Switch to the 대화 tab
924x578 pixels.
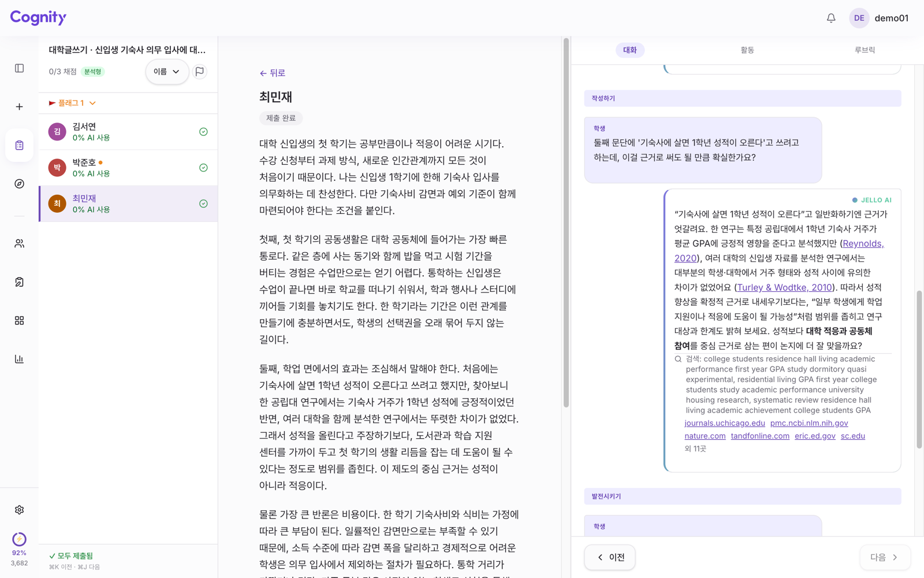629,50
